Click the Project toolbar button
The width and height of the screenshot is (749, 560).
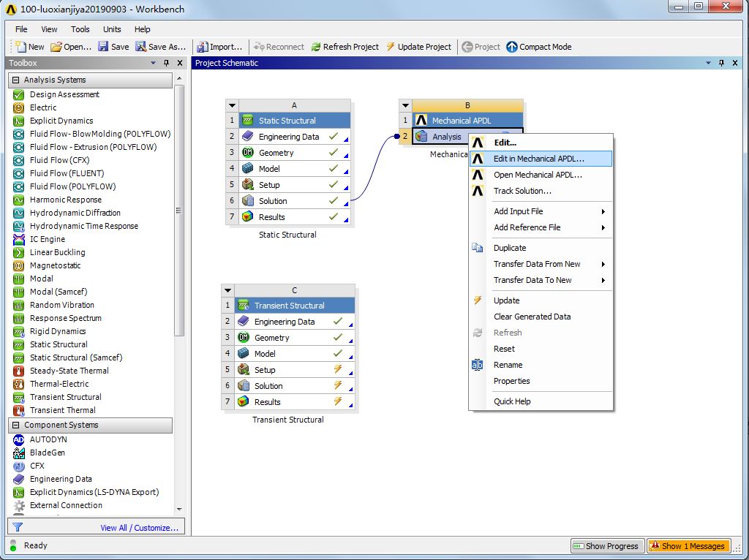coord(481,47)
